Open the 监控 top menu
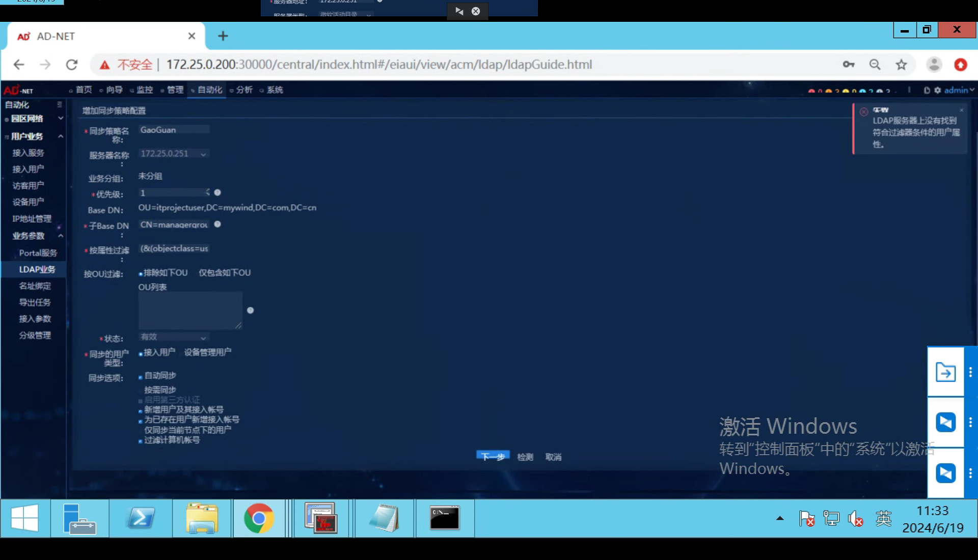This screenshot has height=560, width=978. click(144, 90)
